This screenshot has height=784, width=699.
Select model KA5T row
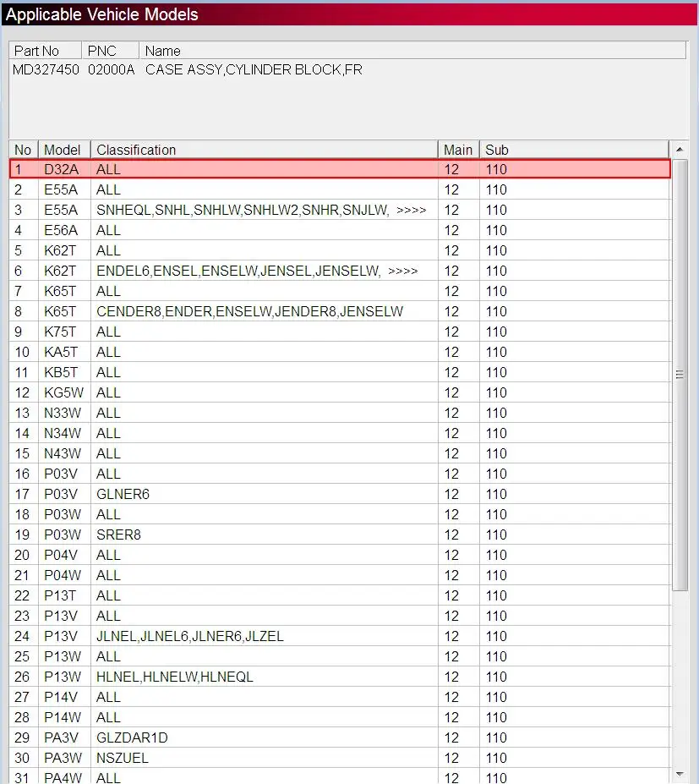tap(340, 352)
